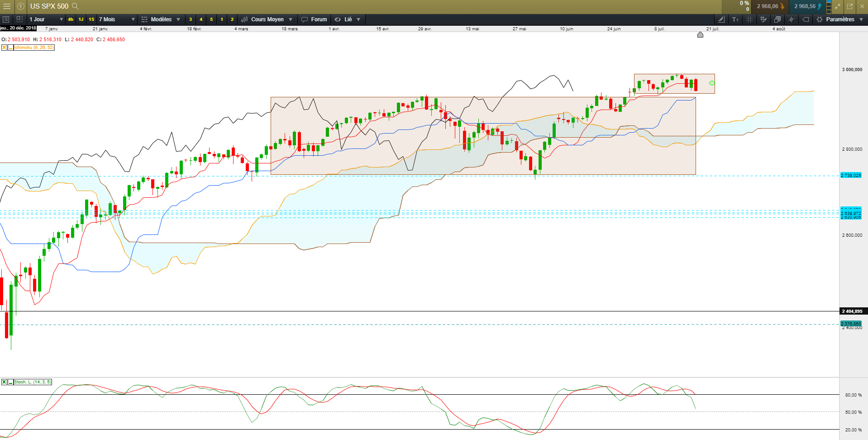Expand the Lié dropdown arrow
This screenshot has height=440, width=868.
click(358, 19)
